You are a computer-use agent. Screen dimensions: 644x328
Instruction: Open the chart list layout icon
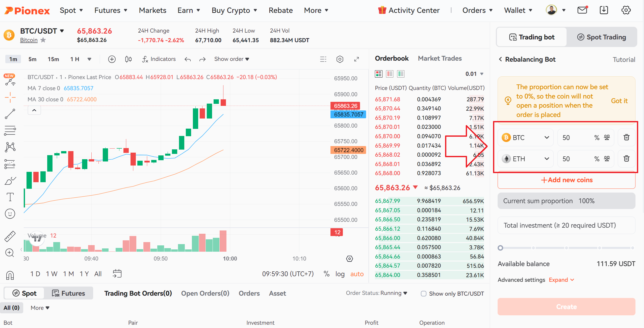323,59
